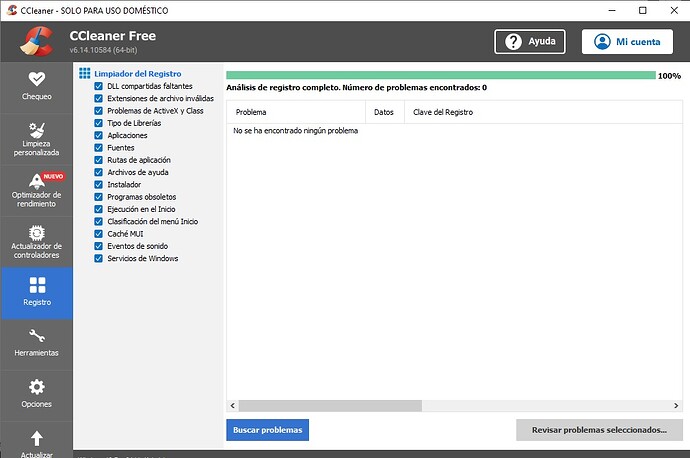The height and width of the screenshot is (458, 690).
Task: Click the Limpiador del Registro grid icon
Action: 84,73
